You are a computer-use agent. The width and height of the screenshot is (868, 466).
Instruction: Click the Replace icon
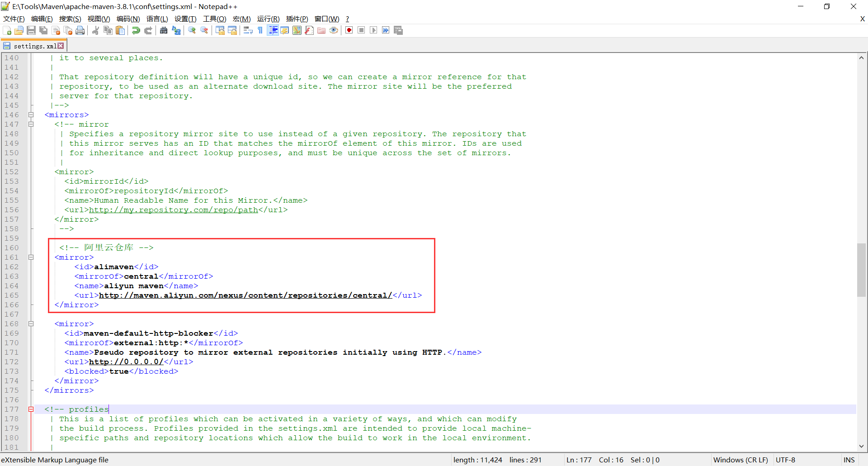[176, 30]
